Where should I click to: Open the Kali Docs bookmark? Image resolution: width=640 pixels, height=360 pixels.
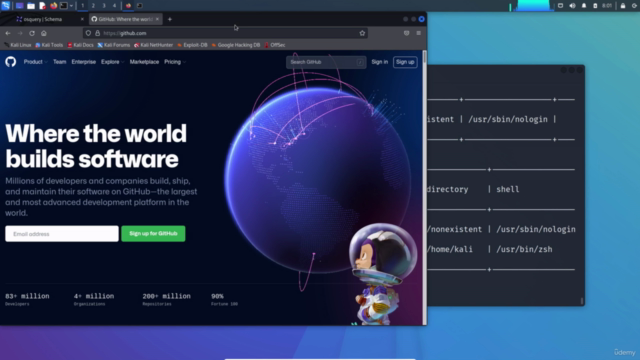tap(80, 45)
